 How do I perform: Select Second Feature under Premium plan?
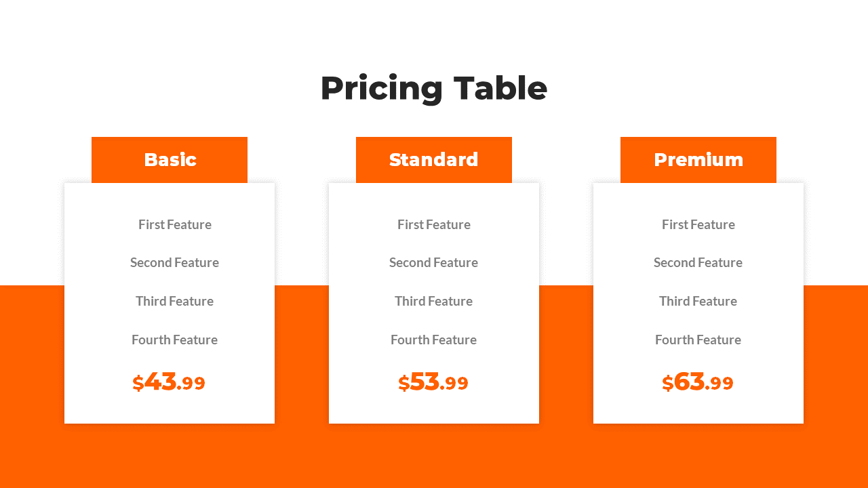pyautogui.click(x=698, y=262)
